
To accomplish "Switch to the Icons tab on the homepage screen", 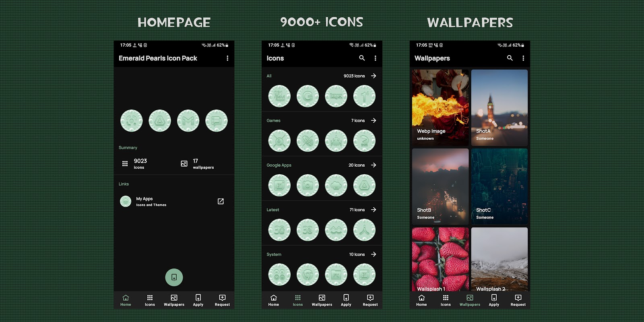I will point(150,300).
